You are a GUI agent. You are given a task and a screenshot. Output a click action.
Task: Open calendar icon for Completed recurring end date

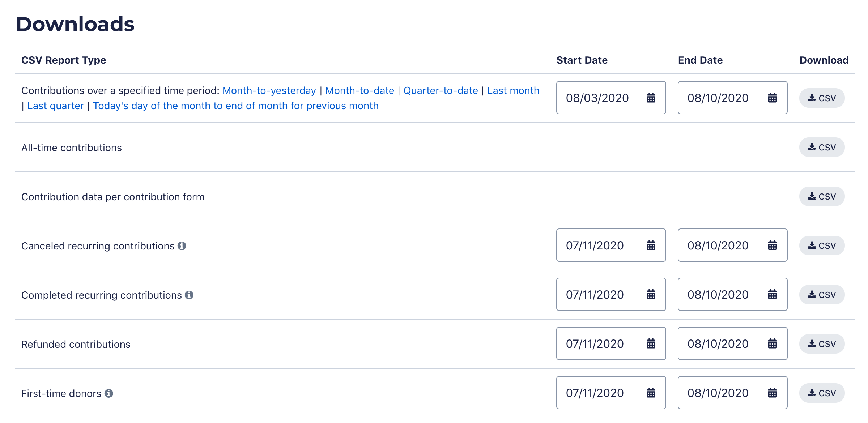(772, 294)
